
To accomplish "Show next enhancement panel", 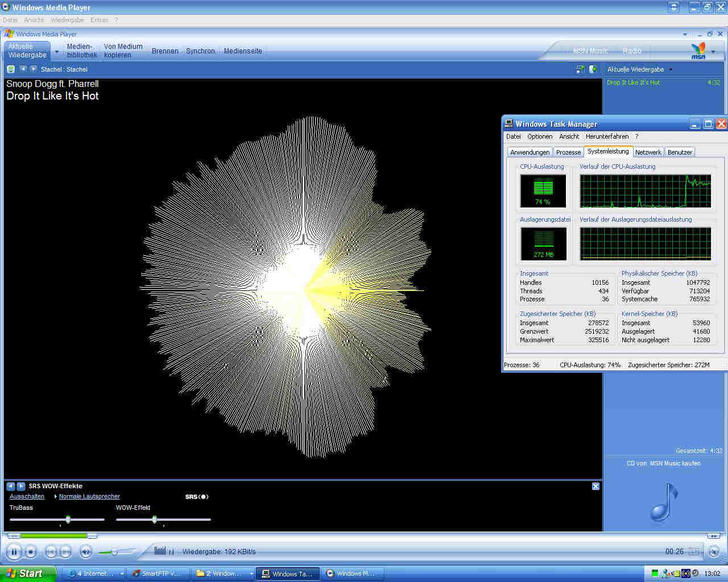I will coord(21,486).
